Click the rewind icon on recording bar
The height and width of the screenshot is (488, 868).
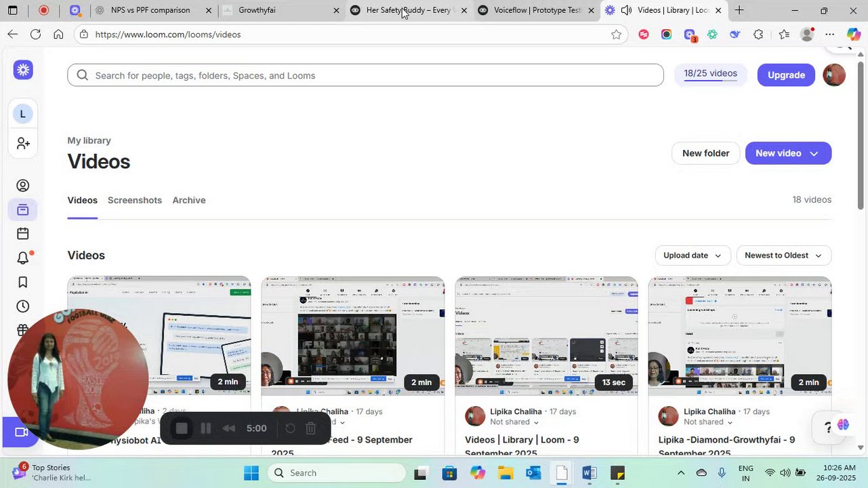pos(229,428)
